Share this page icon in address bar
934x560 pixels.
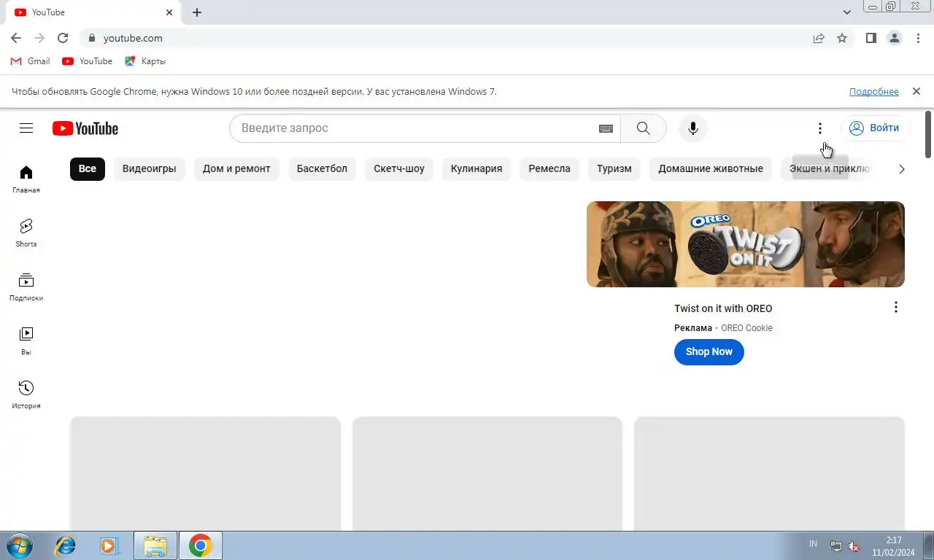819,38
